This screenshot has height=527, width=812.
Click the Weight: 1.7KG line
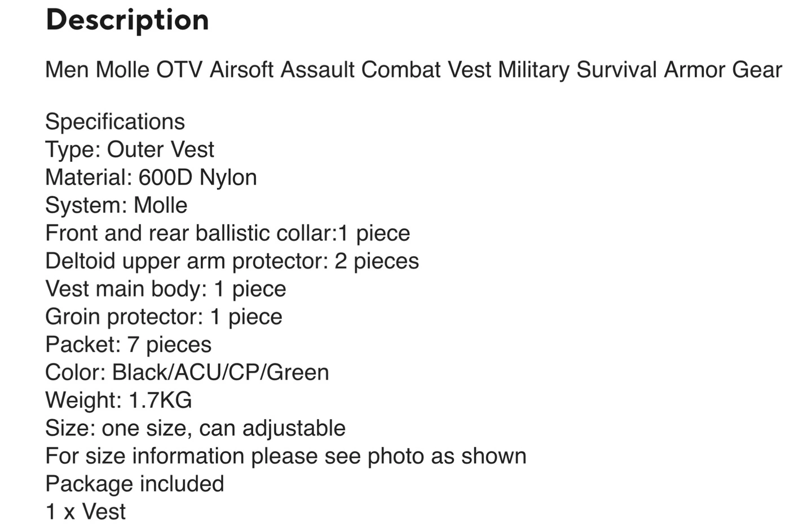click(x=118, y=400)
